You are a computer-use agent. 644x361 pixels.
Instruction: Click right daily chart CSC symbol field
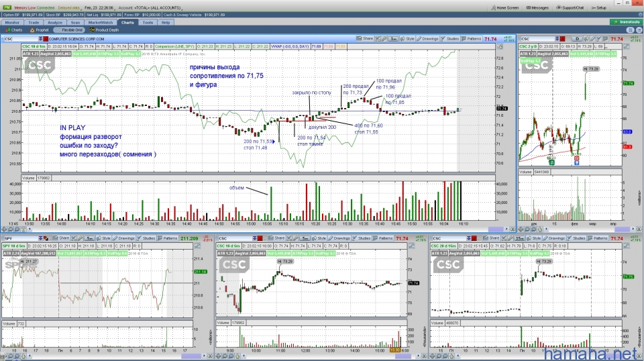point(537,39)
